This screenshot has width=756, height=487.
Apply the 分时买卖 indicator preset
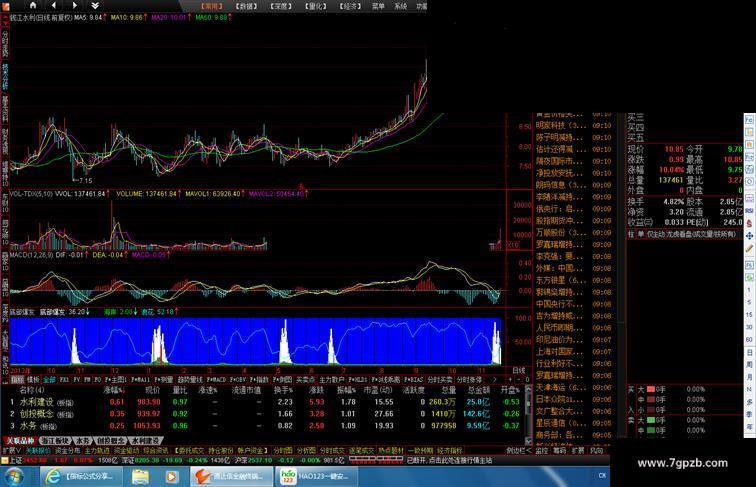(x=440, y=380)
